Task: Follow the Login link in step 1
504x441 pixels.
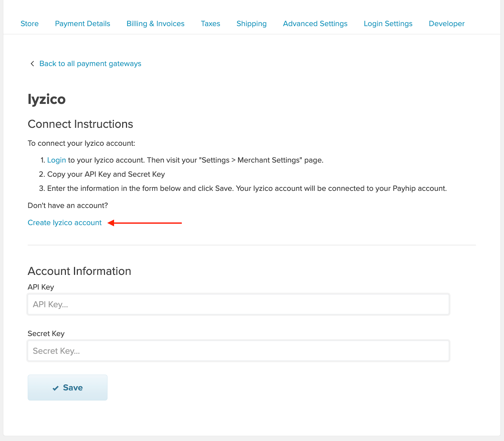Action: point(56,160)
